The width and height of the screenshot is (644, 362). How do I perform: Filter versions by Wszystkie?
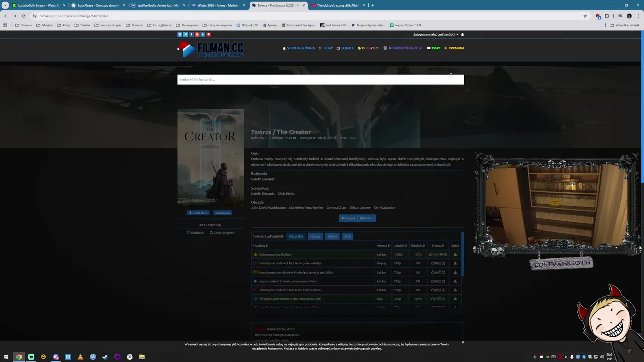(296, 236)
